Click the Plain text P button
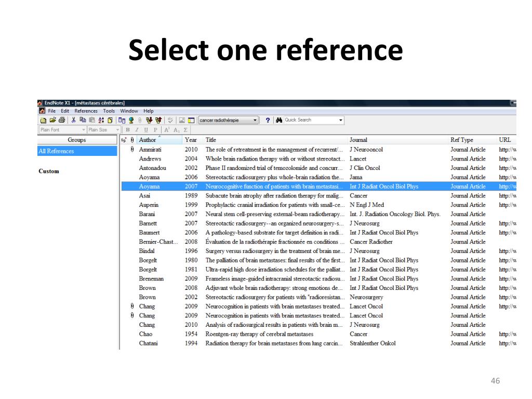 click(155, 129)
